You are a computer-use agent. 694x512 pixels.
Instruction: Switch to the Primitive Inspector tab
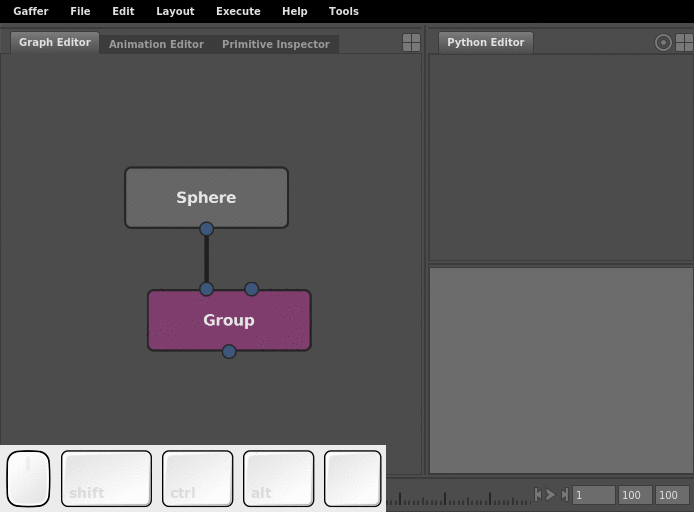[275, 44]
